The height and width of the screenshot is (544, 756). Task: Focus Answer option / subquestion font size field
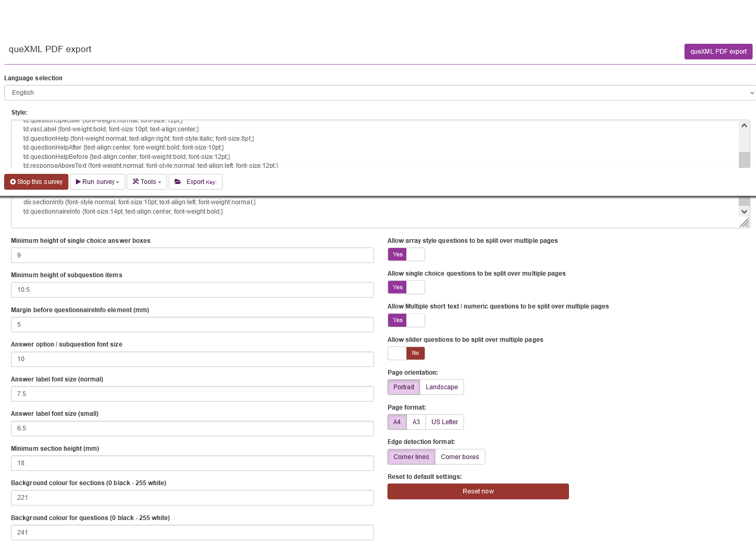click(192, 359)
